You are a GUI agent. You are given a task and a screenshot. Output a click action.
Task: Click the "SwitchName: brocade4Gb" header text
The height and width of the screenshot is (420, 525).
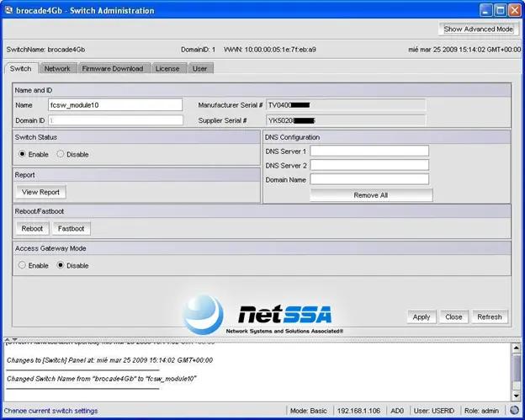click(x=45, y=50)
